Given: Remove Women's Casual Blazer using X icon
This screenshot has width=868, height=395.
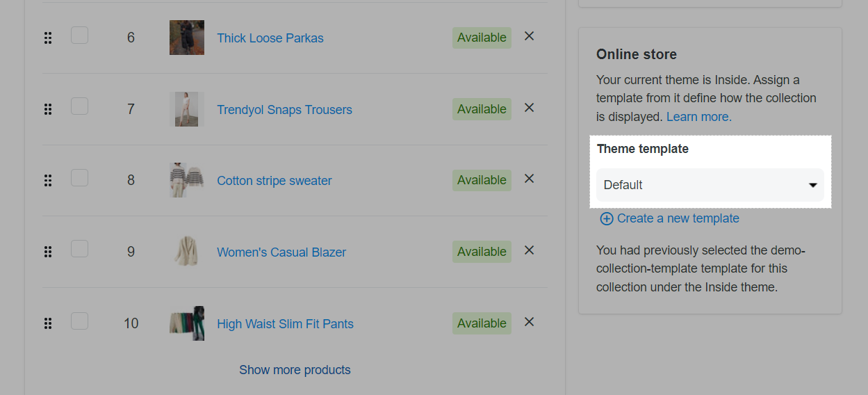Looking at the screenshot, I should click(529, 250).
